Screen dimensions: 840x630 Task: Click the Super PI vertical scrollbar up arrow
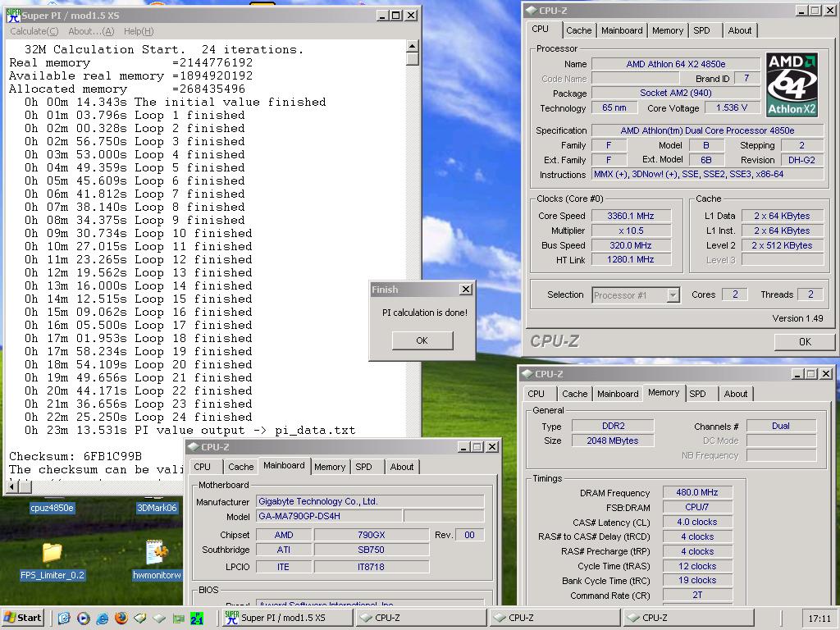pos(412,46)
